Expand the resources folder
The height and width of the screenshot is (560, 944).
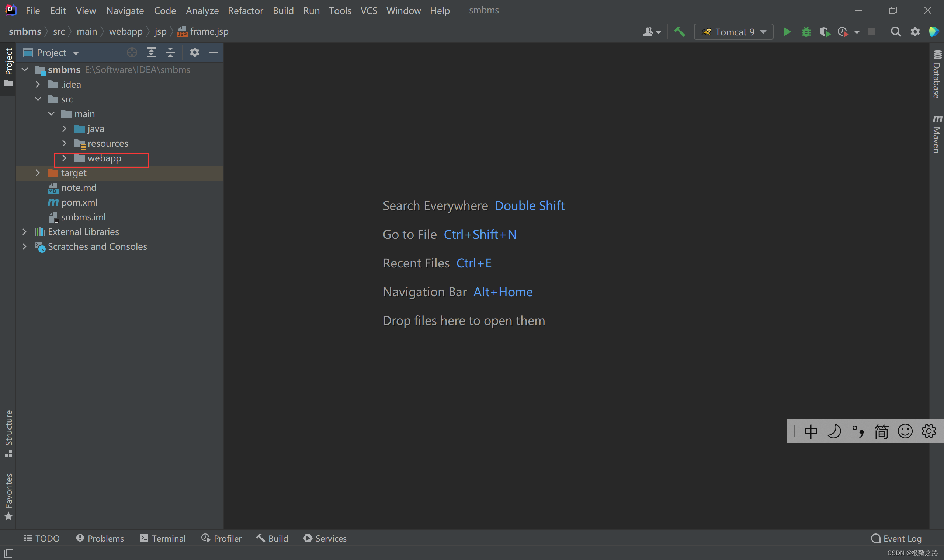(64, 143)
